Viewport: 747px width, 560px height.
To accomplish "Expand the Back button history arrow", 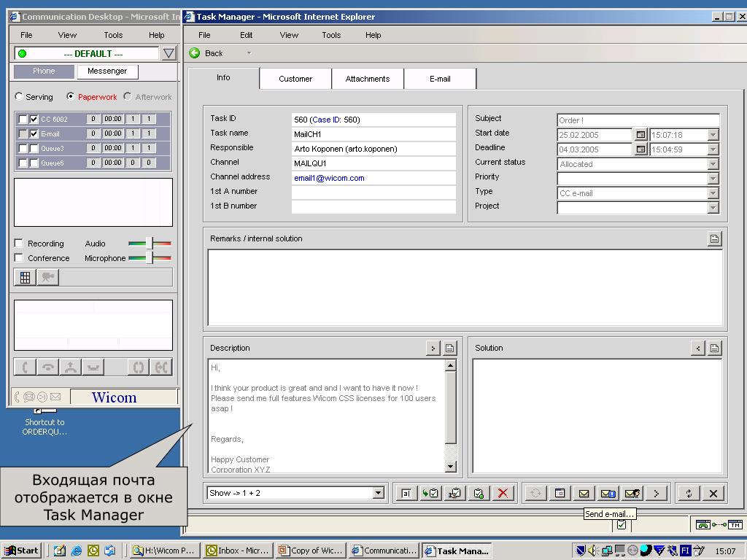I will [249, 53].
